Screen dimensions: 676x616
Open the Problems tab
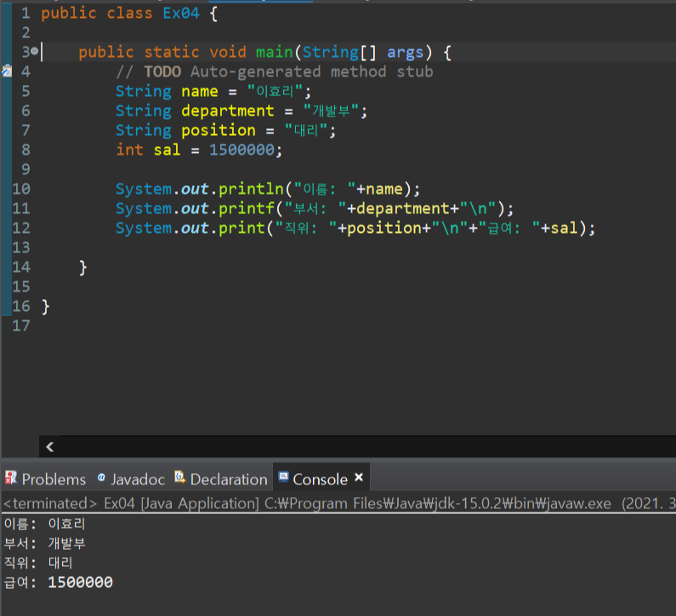[45, 479]
